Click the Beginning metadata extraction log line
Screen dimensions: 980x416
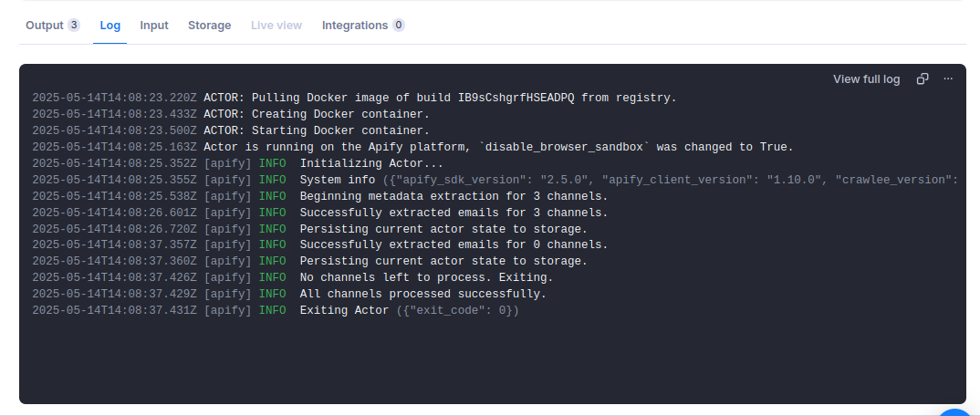(454, 196)
